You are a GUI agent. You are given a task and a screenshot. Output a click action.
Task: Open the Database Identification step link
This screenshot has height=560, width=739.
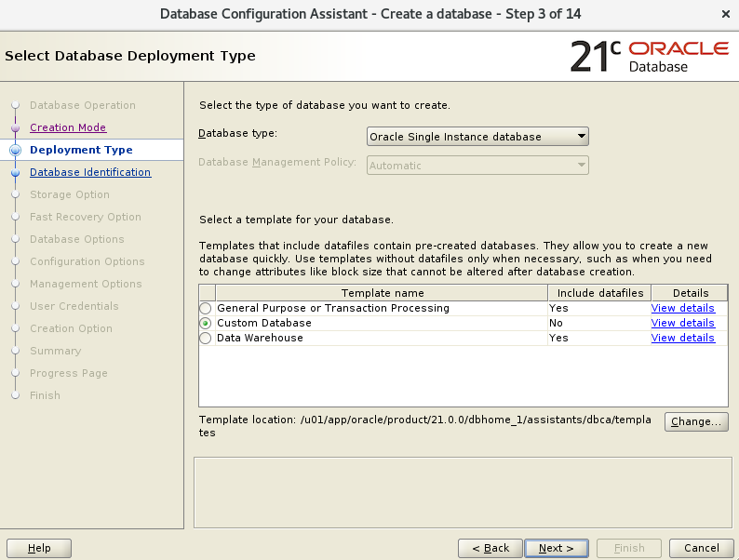(90, 172)
